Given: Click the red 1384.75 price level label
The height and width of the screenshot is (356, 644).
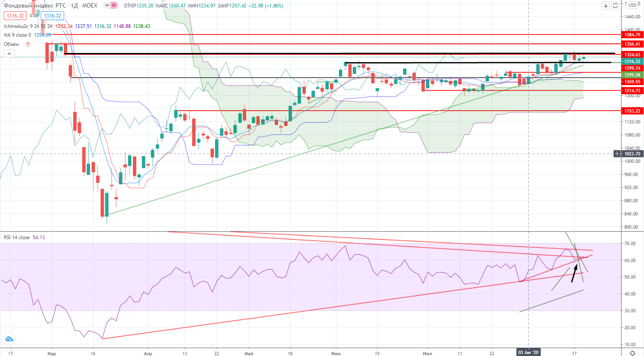Looking at the screenshot, I should (x=632, y=35).
